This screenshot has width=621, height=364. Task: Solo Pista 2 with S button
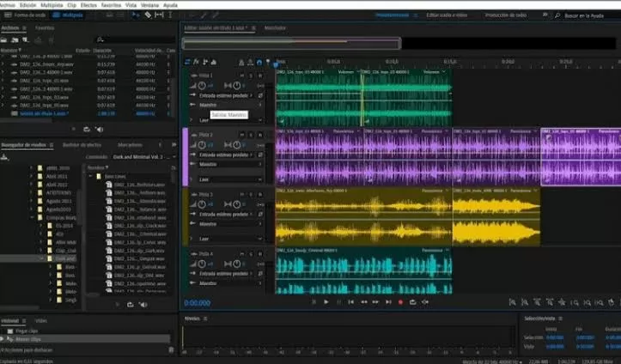click(251, 135)
